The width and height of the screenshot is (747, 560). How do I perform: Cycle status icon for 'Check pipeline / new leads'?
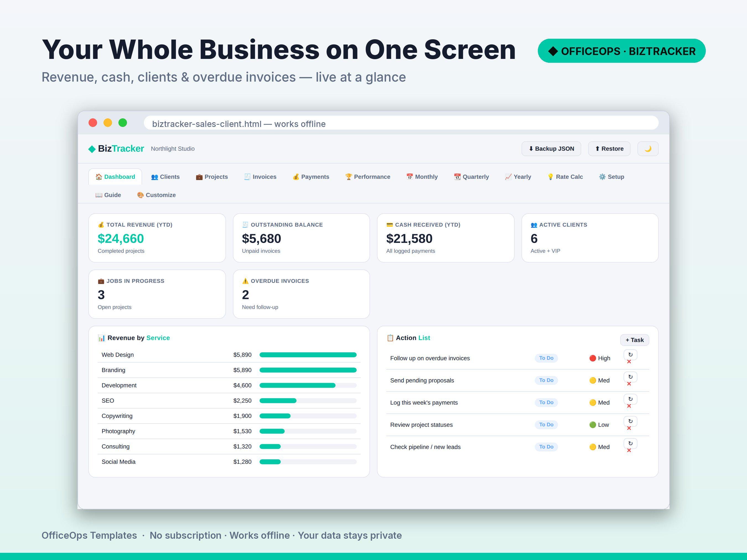[x=631, y=443]
